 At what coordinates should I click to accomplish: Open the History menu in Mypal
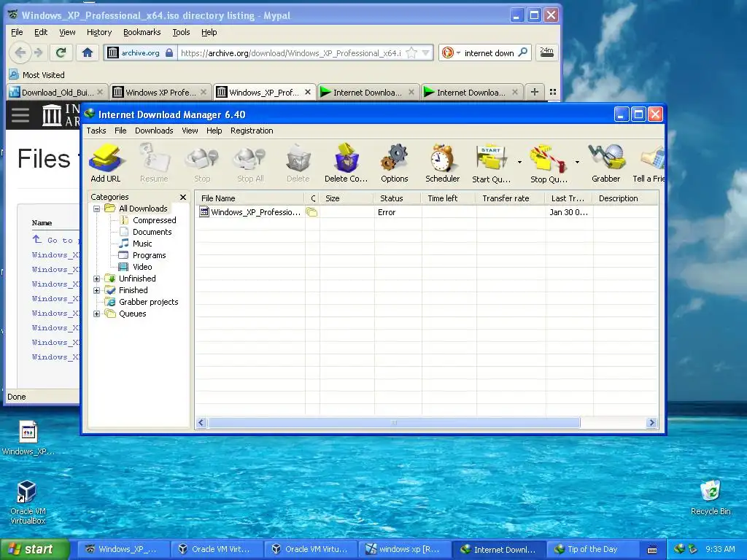(99, 32)
